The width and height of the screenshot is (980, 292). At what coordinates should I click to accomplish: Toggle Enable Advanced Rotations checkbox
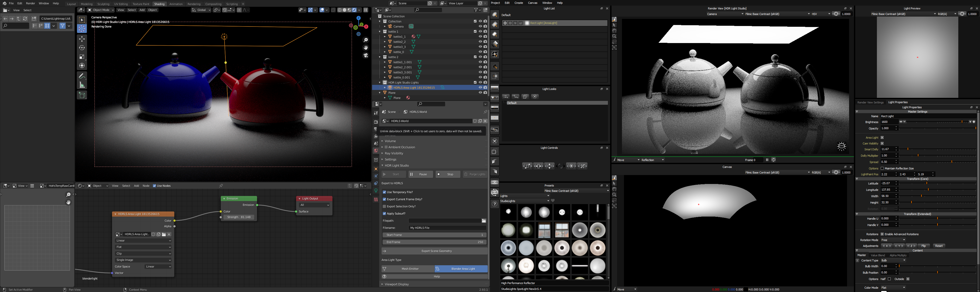(882, 234)
